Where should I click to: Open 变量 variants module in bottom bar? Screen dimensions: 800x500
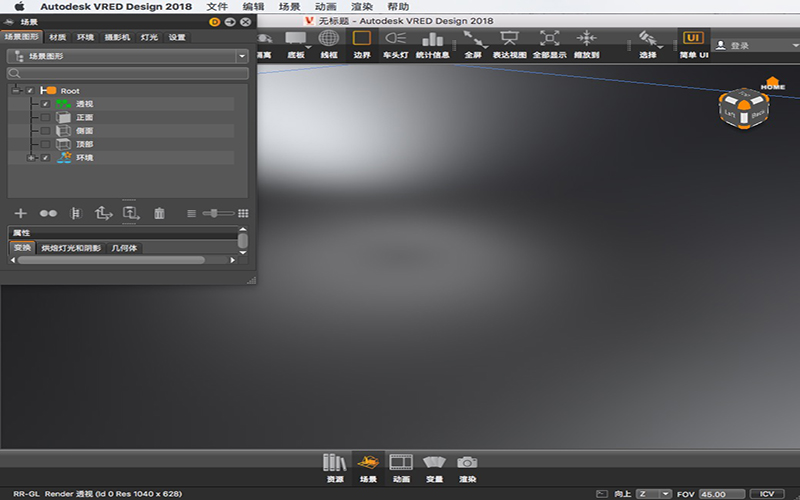(x=434, y=468)
